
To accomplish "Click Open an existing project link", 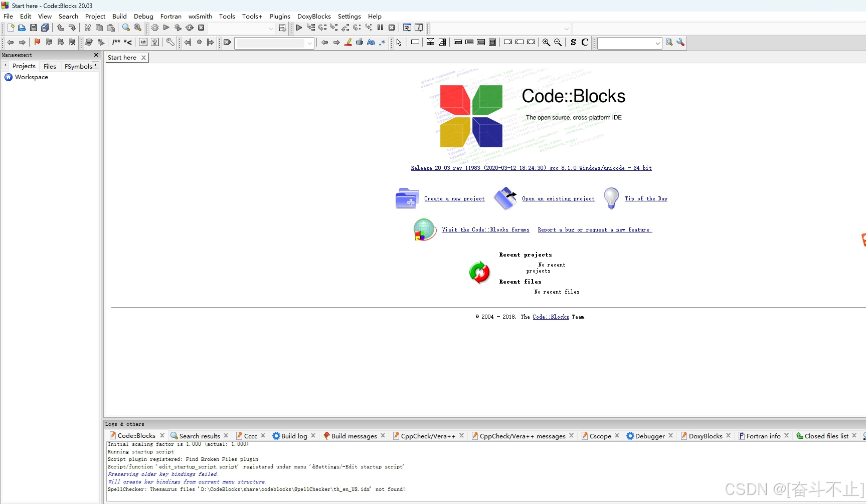I will pos(558,199).
